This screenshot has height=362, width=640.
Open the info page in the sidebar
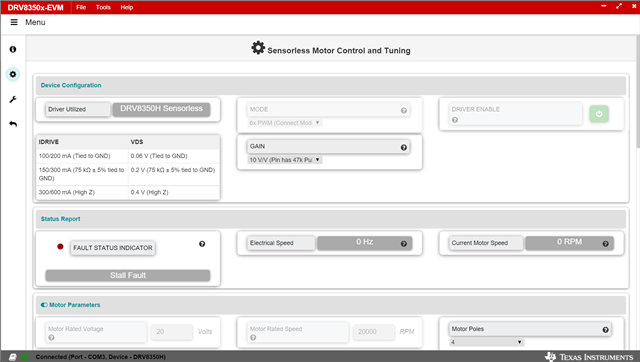(13, 49)
